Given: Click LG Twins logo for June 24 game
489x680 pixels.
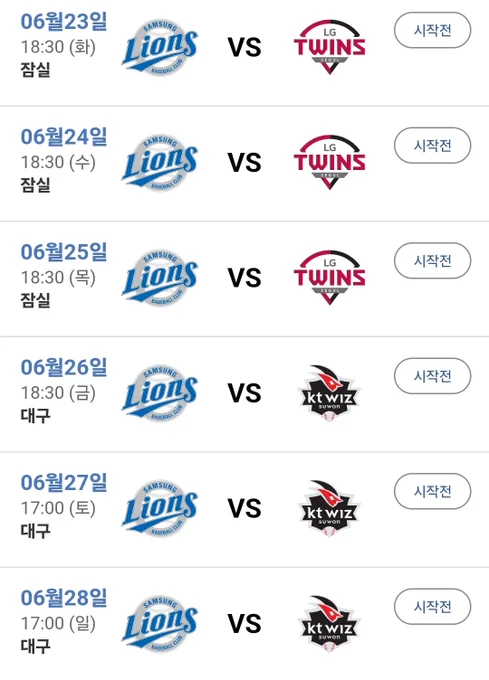Looking at the screenshot, I should coord(329,162).
